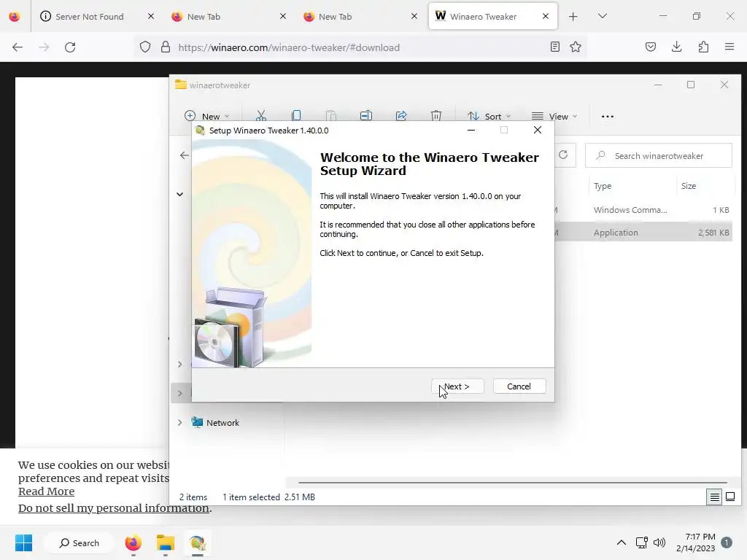Click the Winaero setup taskbar icon
This screenshot has width=747, height=560.
197,542
